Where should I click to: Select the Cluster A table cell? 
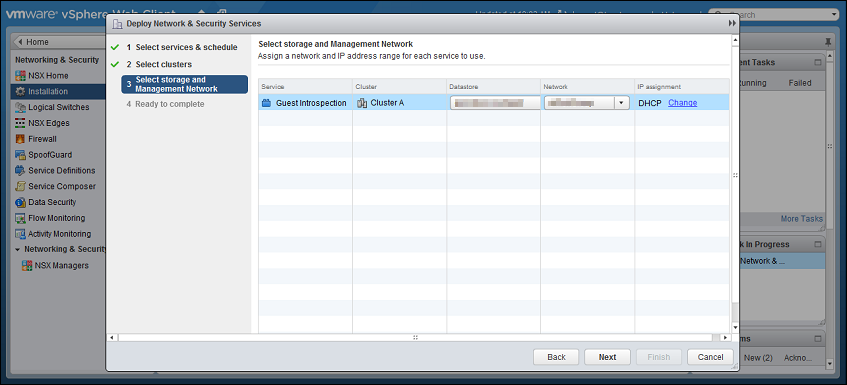399,103
